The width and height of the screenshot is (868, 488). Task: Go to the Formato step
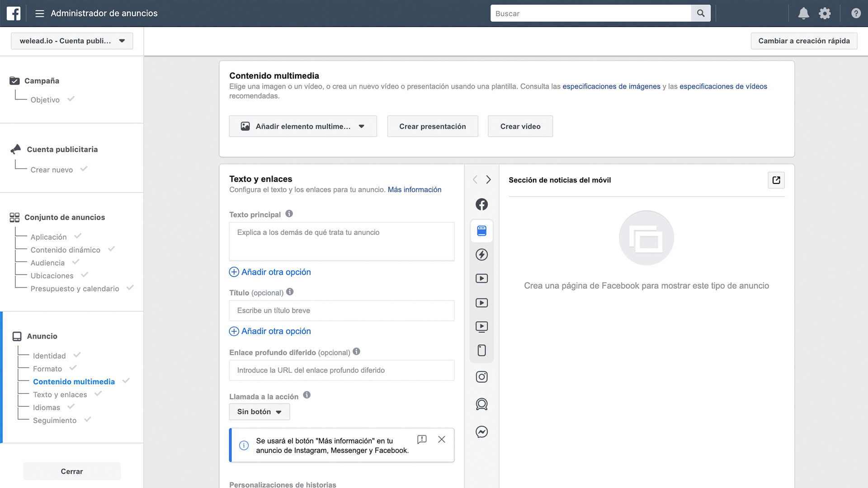click(x=47, y=369)
